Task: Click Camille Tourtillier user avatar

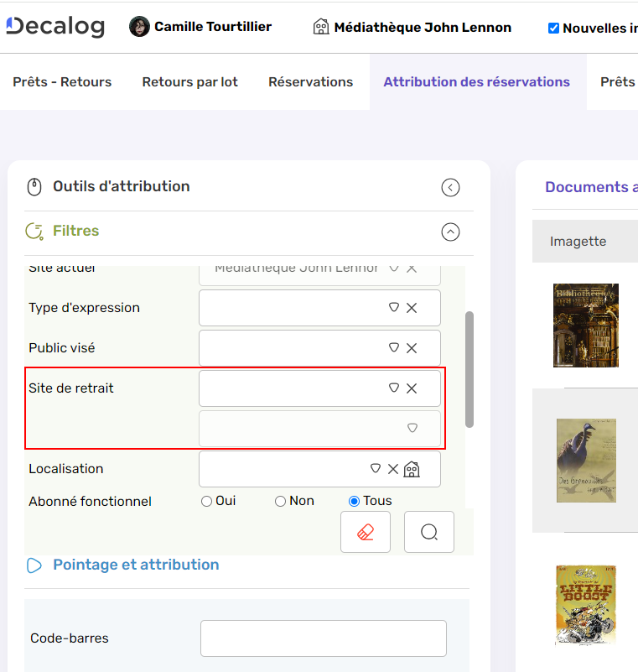Action: [139, 27]
